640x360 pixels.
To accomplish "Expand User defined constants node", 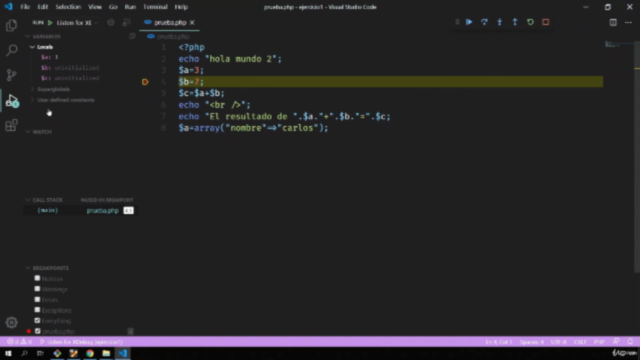I will [x=32, y=100].
